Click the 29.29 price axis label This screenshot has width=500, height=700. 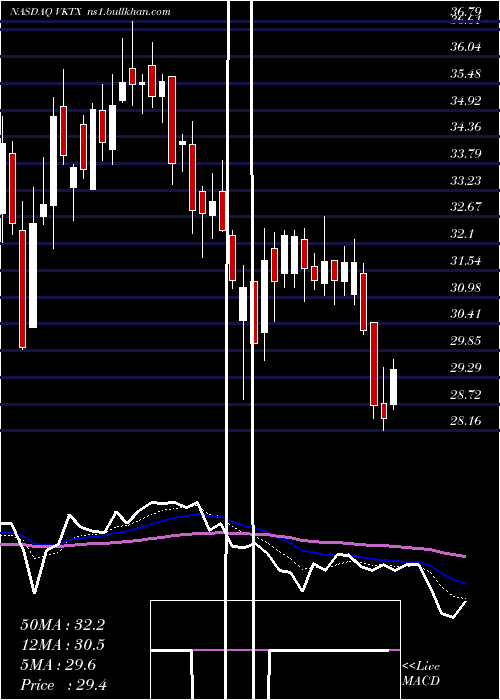466,367
